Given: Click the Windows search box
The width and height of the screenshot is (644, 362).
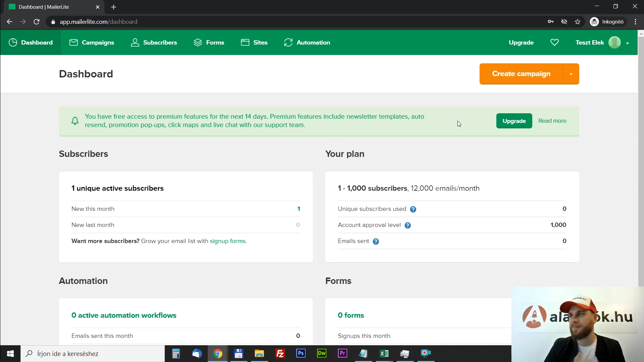Looking at the screenshot, I should (93, 354).
